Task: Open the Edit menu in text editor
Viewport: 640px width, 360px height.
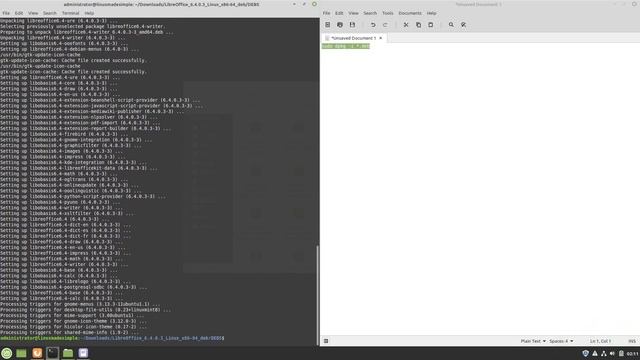Action: point(339,13)
